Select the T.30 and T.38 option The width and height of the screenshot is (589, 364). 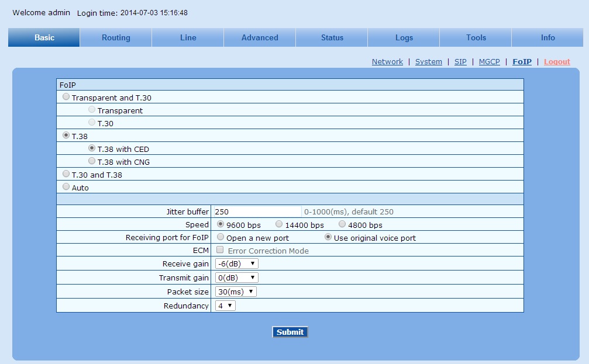click(66, 174)
